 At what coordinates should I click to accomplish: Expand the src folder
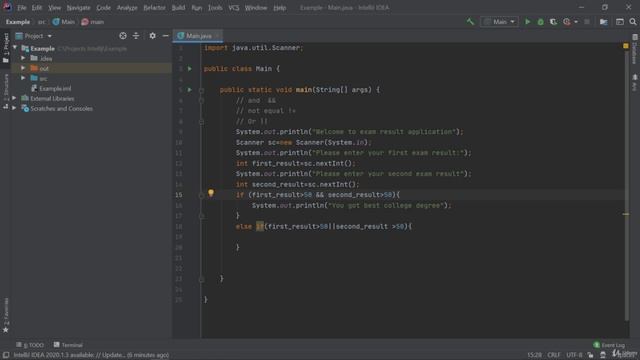(x=23, y=78)
